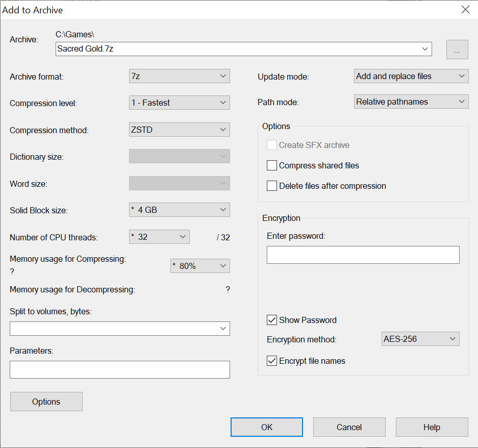
Task: Click the Enter password input field
Action: 363,255
